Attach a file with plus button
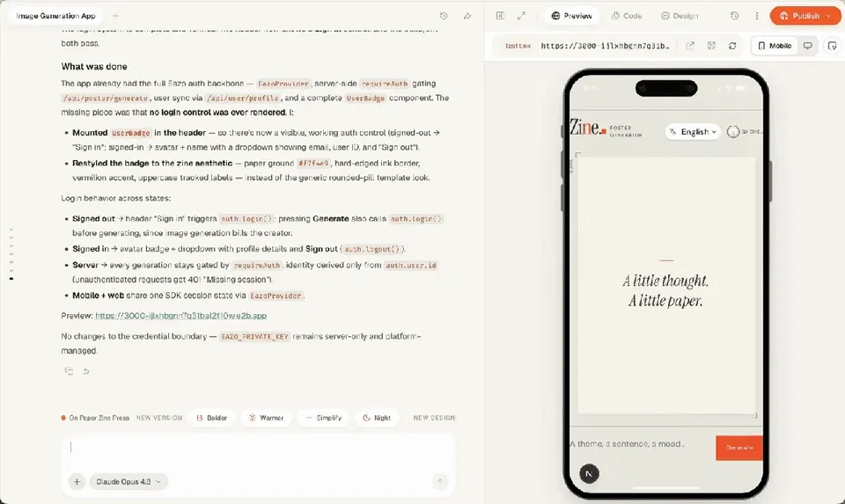The image size is (845, 504). pyautogui.click(x=77, y=481)
